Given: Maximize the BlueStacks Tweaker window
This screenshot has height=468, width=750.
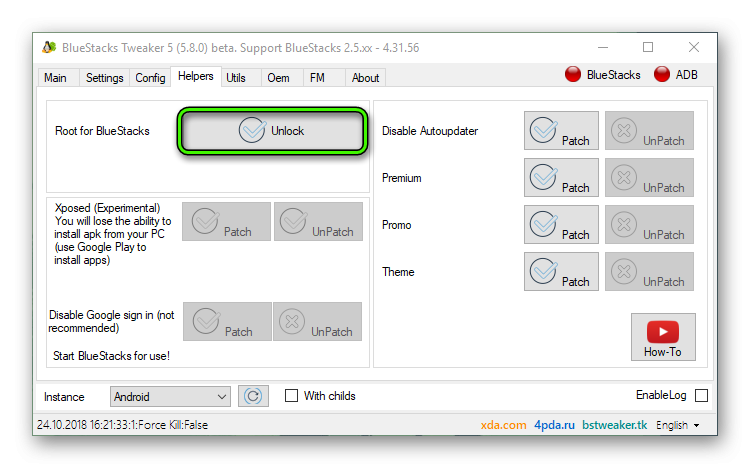Looking at the screenshot, I should pyautogui.click(x=648, y=47).
